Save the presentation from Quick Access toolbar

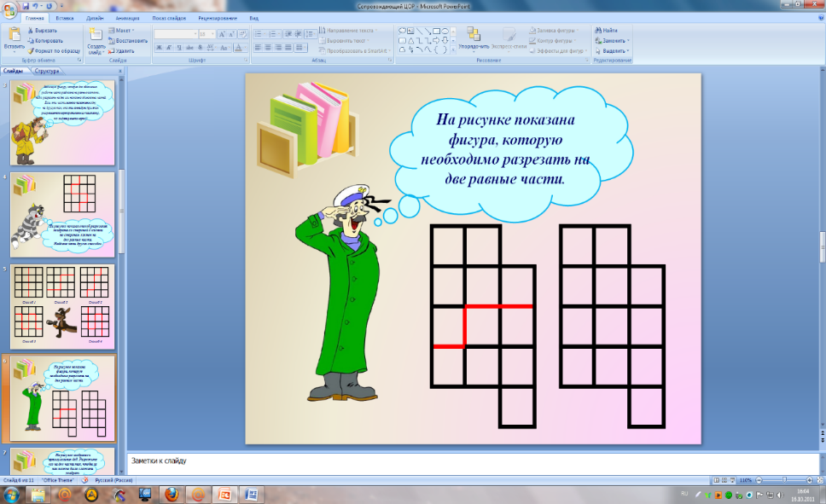click(x=26, y=6)
